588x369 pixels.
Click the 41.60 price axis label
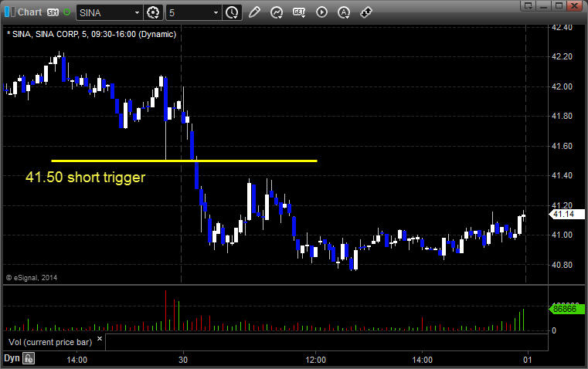563,146
